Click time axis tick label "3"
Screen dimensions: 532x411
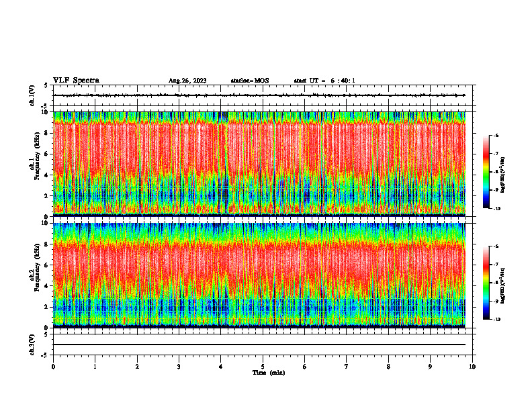pyautogui.click(x=179, y=367)
